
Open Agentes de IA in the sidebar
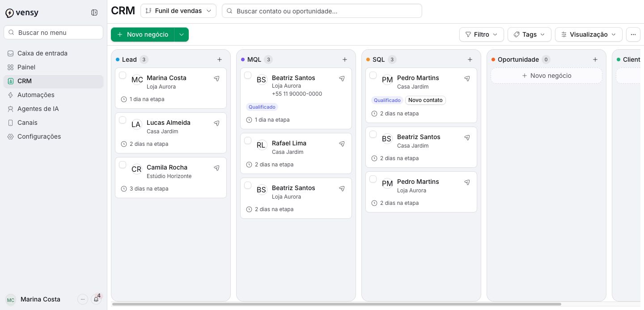click(53, 109)
